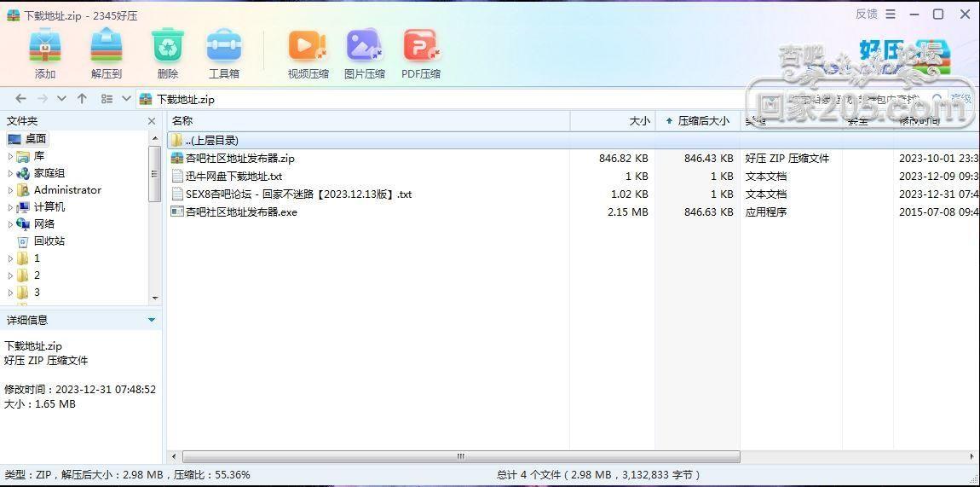Image resolution: width=980 pixels, height=487 pixels.
Task: Expand folder 1 tree node
Action: (10, 258)
